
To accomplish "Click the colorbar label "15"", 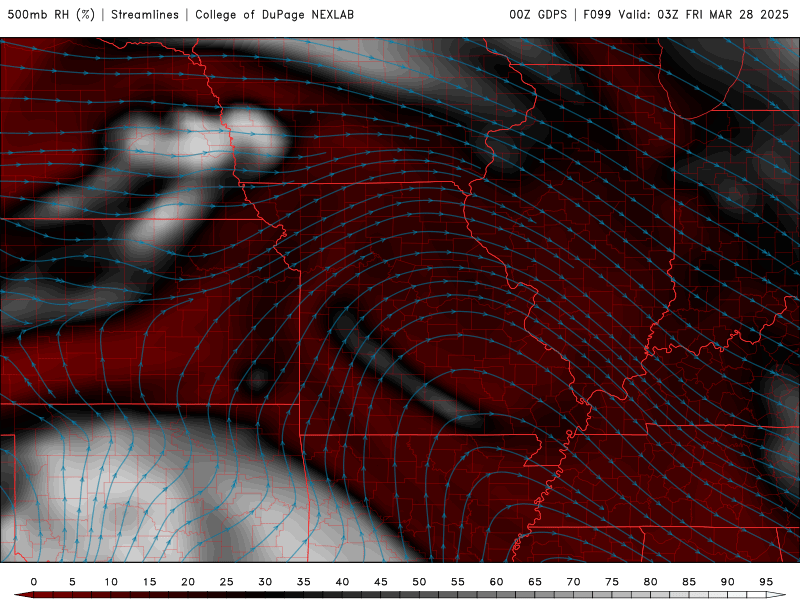I will click(149, 582).
